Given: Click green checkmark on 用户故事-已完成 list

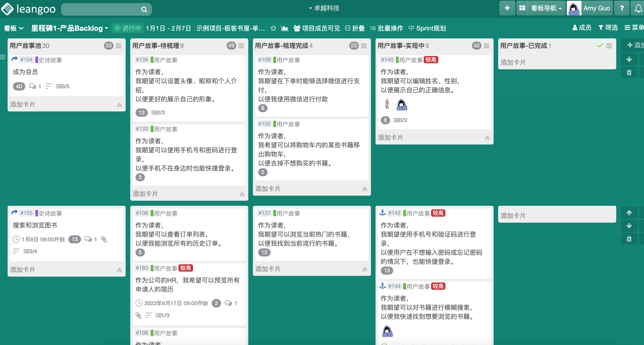Looking at the screenshot, I should click(600, 46).
